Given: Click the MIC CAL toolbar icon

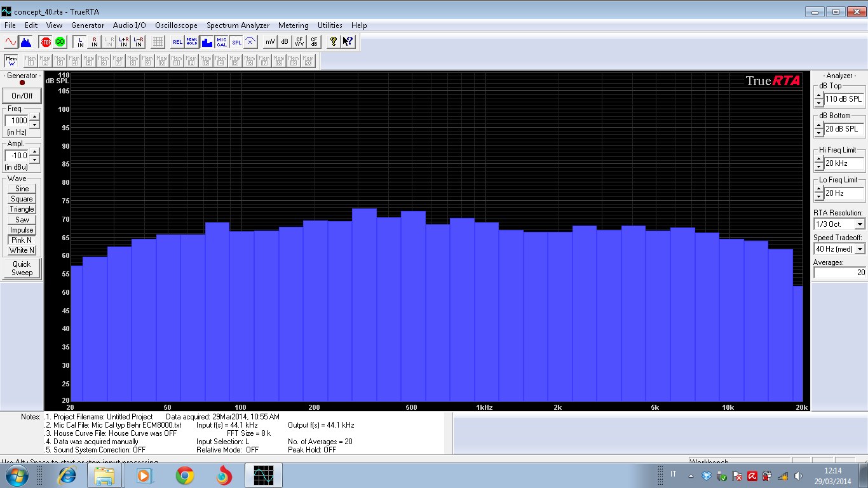Looking at the screenshot, I should pyautogui.click(x=222, y=42).
